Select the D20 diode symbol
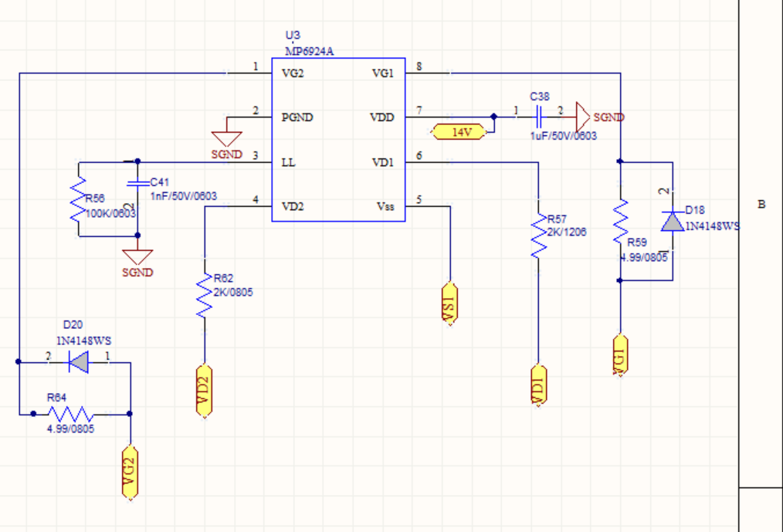The width and height of the screenshot is (783, 532). point(79,362)
